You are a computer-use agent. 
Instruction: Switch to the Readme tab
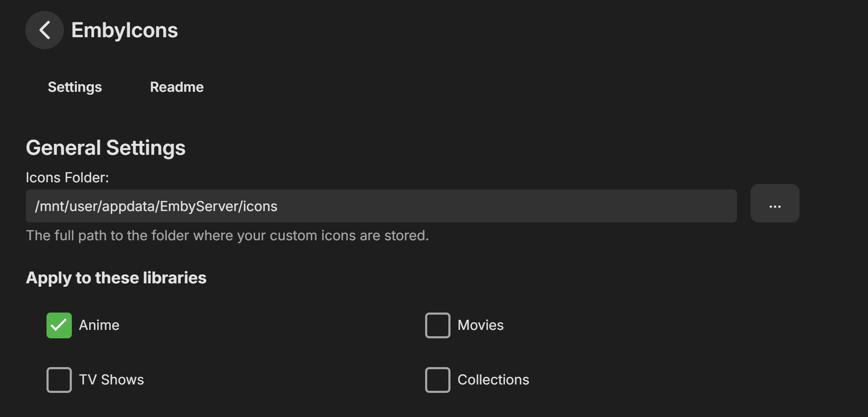[x=177, y=87]
